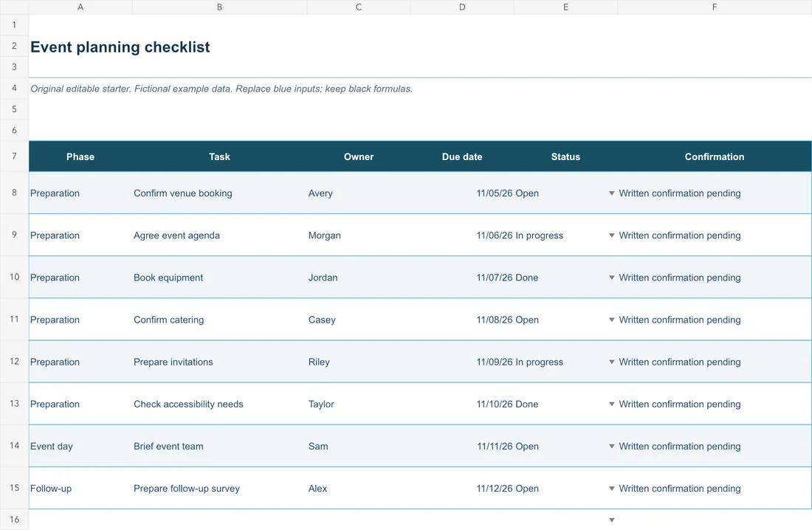
Task: Click the Phase header cell
Action: pyautogui.click(x=80, y=156)
